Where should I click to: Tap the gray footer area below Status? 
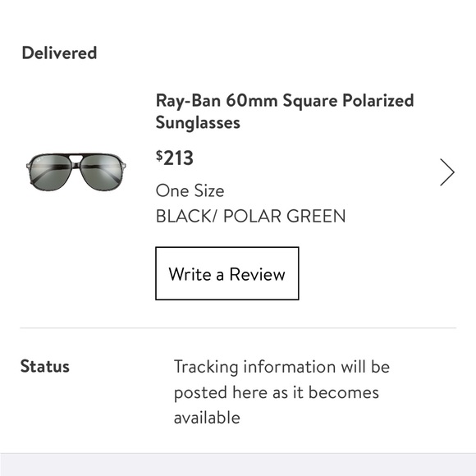coord(238,465)
